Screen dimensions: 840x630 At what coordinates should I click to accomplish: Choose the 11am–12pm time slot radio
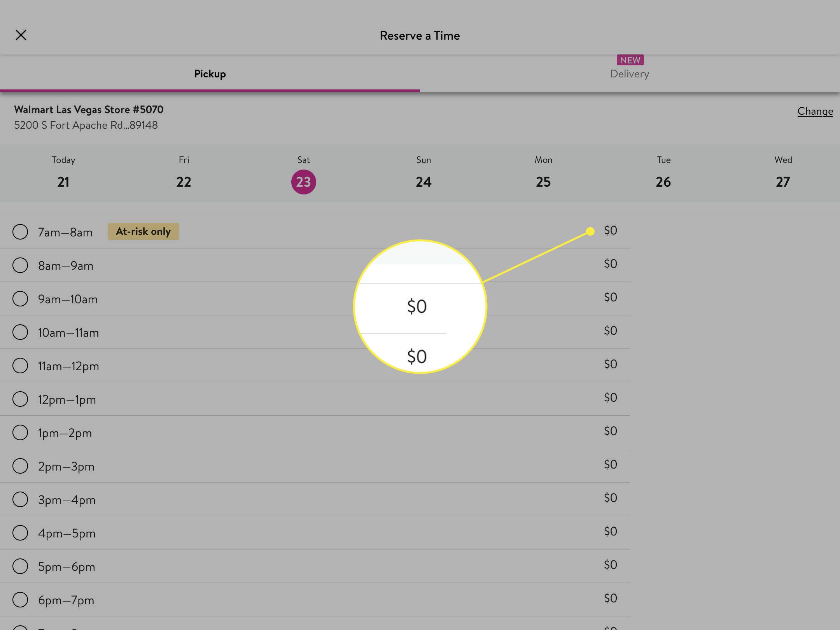point(20,366)
